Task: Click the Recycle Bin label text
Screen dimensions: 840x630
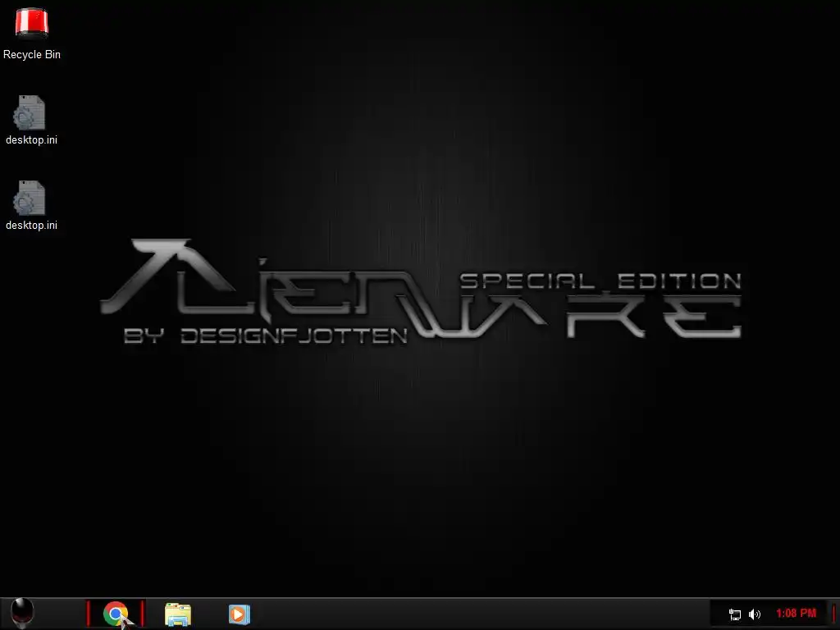Action: tap(32, 55)
